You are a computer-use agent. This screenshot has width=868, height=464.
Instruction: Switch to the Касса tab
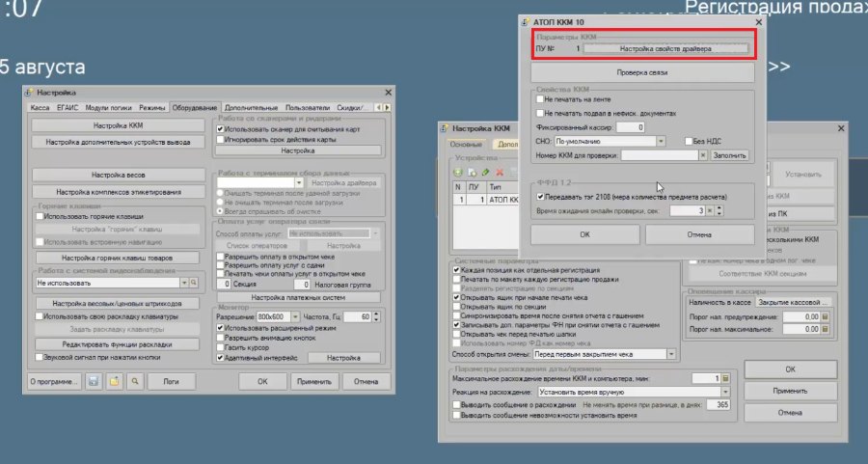pyautogui.click(x=40, y=108)
